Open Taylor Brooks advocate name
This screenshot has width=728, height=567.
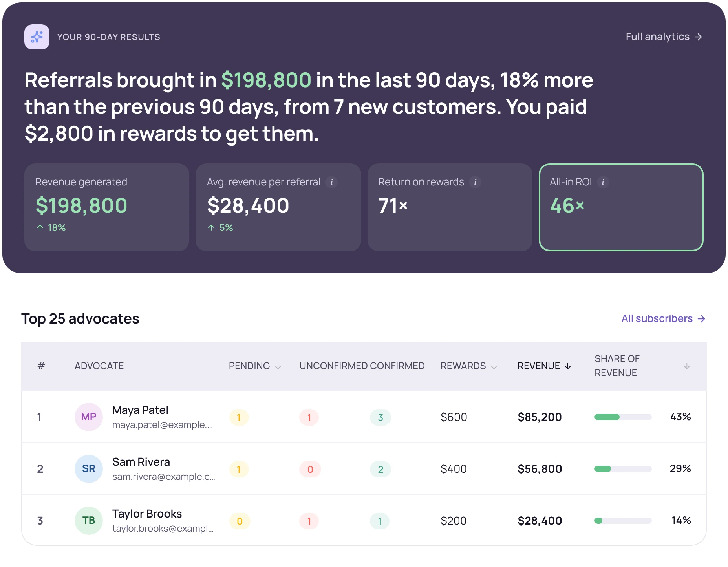tap(147, 514)
